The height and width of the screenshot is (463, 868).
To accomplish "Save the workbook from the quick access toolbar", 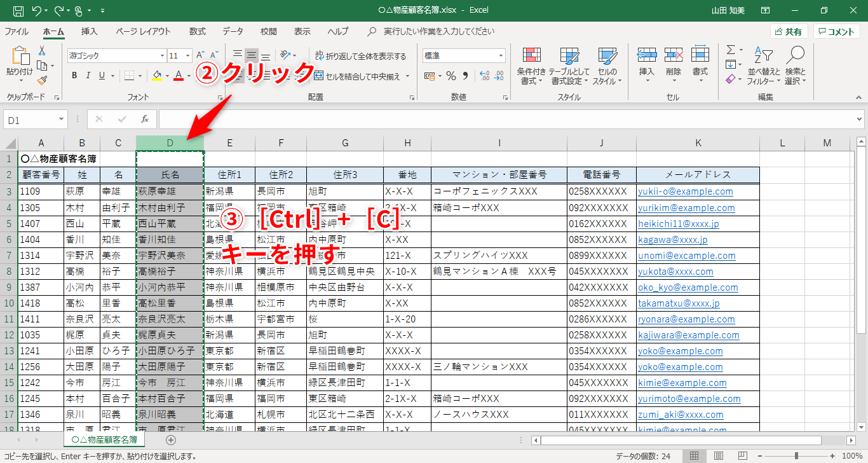I will (18, 11).
